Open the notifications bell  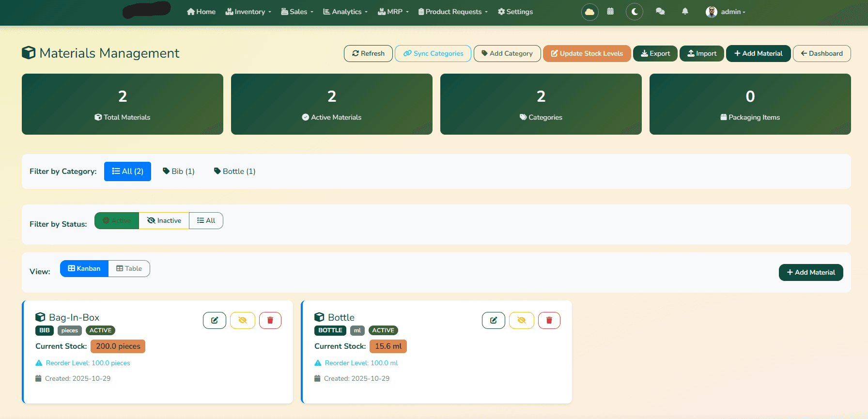pyautogui.click(x=685, y=11)
